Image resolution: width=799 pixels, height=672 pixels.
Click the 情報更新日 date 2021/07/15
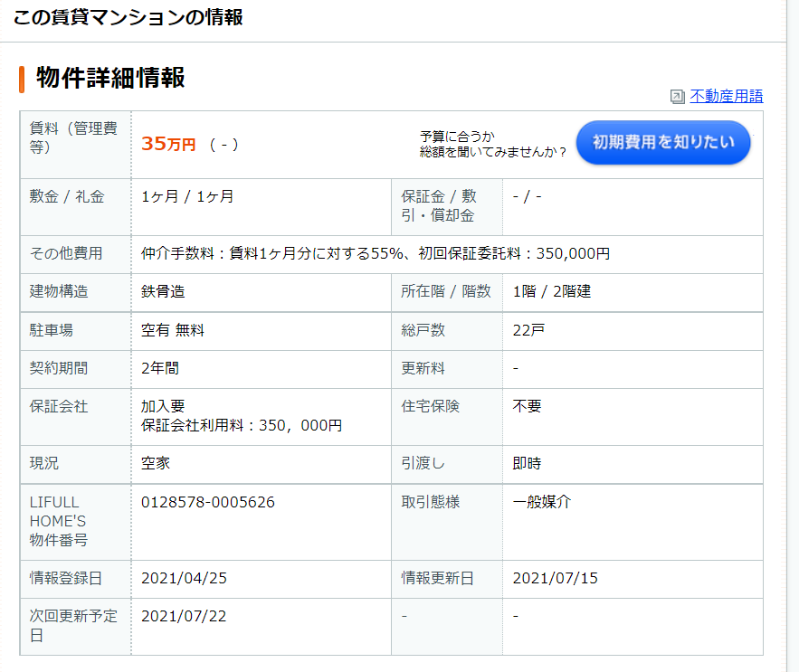(556, 578)
